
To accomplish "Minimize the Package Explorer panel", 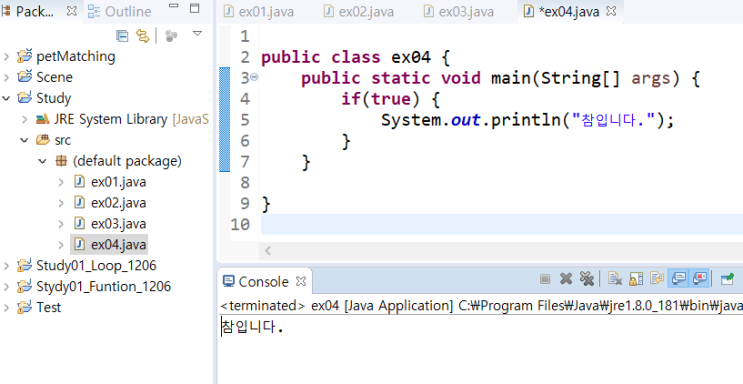I will [x=174, y=7].
